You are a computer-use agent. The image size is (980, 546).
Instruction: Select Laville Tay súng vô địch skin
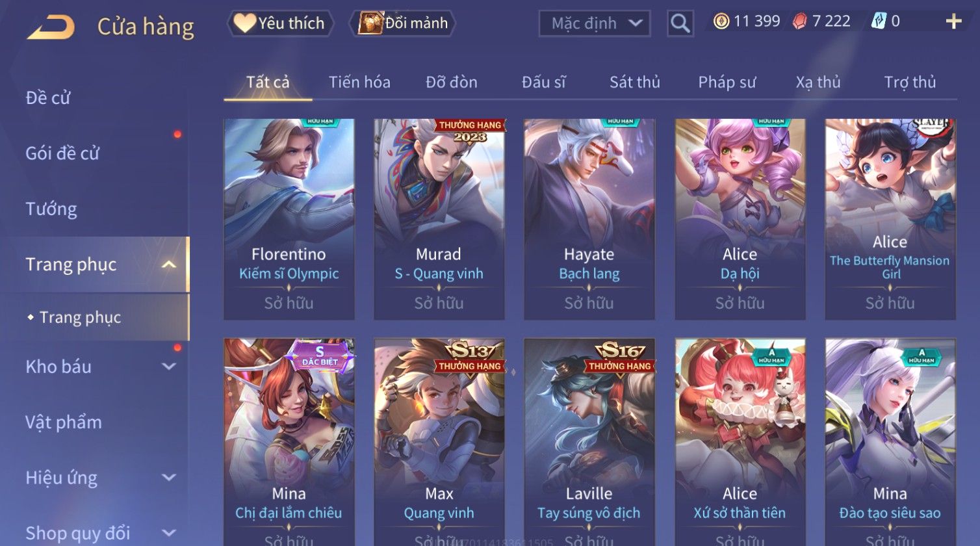(589, 442)
